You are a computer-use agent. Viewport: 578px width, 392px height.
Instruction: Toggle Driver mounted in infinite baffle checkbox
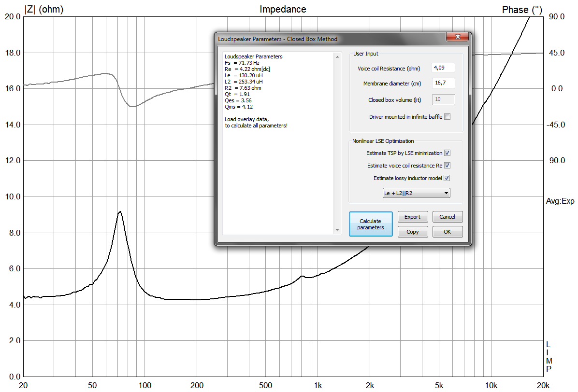tap(447, 117)
